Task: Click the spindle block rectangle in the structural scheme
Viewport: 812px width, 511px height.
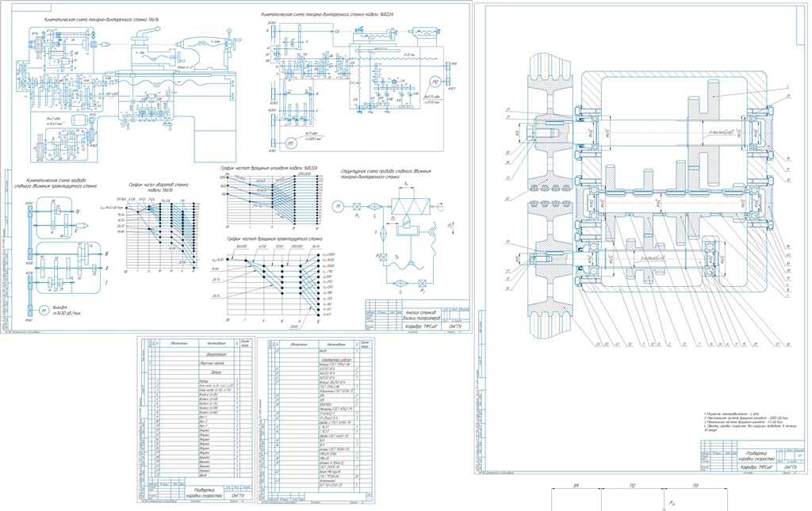Action: click(410, 206)
